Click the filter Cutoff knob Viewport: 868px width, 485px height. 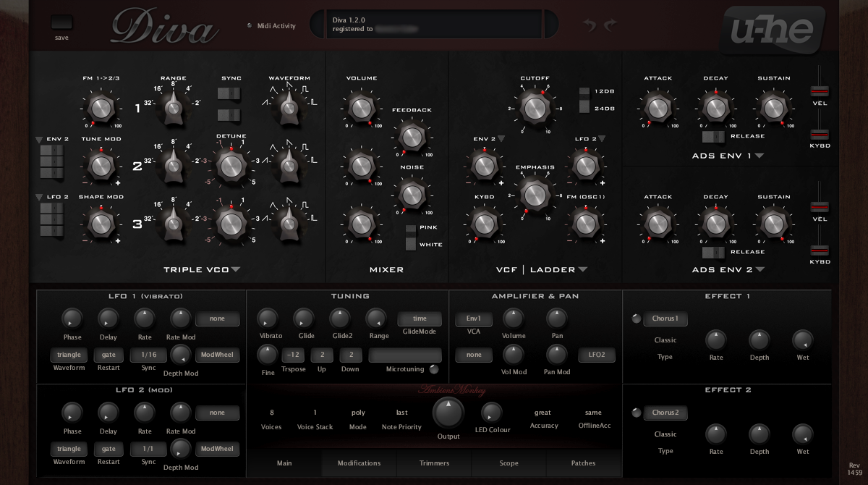tap(534, 108)
